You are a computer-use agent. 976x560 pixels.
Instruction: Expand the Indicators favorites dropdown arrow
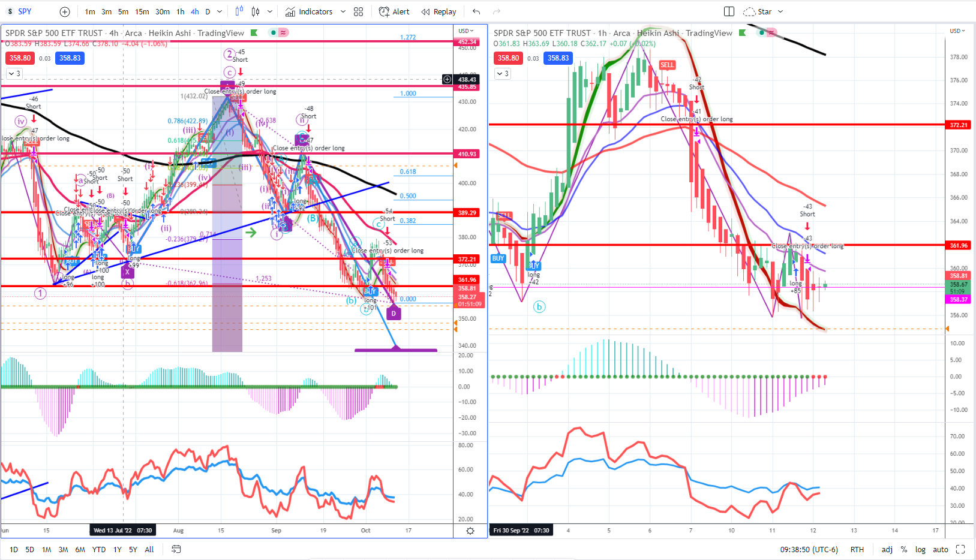pos(343,11)
